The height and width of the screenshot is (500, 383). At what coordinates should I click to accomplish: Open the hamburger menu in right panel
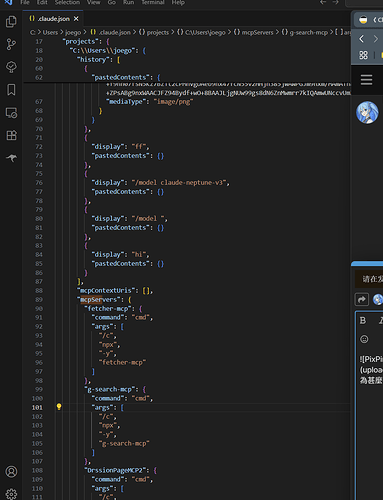click(x=366, y=80)
